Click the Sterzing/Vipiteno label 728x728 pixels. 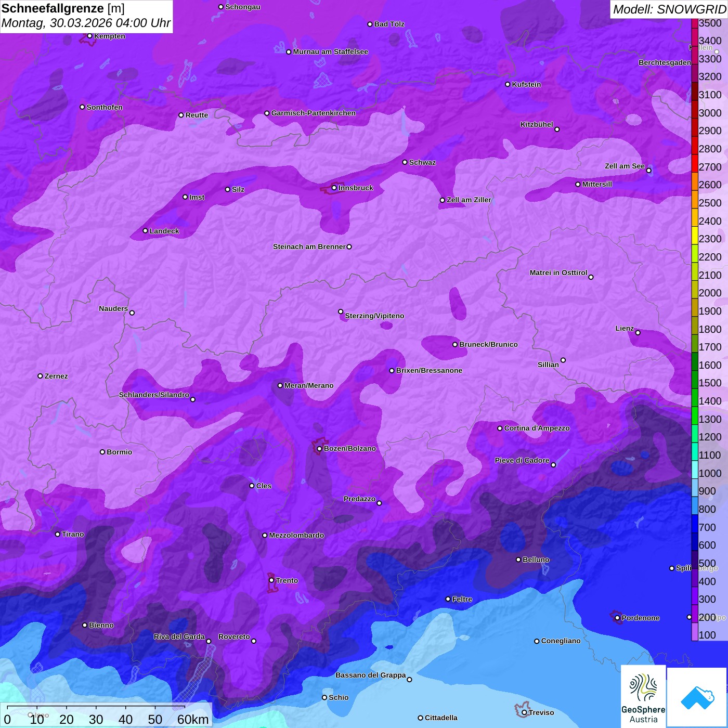374,316
